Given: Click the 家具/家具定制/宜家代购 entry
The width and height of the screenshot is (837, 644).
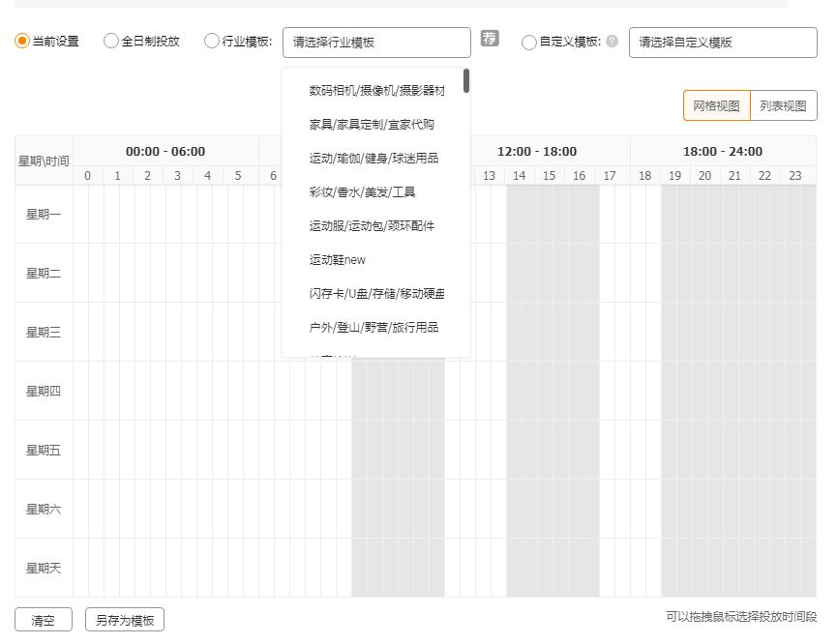Looking at the screenshot, I should point(371,124).
